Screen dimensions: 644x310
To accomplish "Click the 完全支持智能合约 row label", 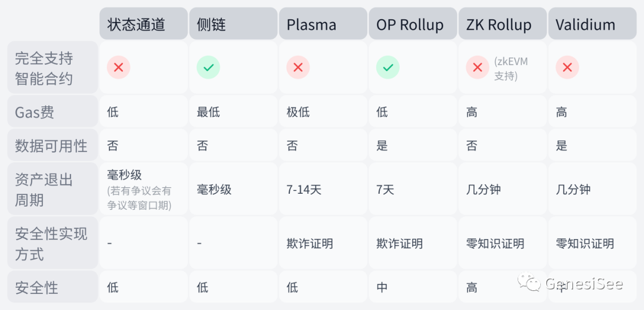I will pyautogui.click(x=44, y=68).
